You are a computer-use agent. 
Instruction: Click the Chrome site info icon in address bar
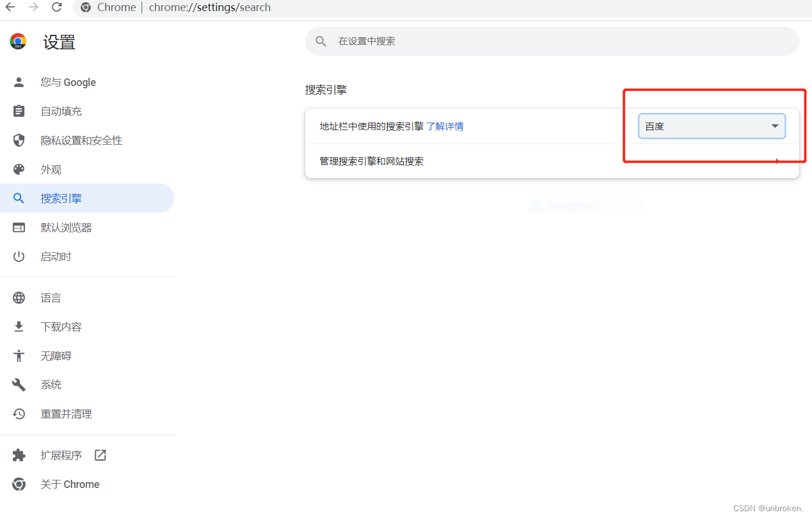pyautogui.click(x=86, y=8)
